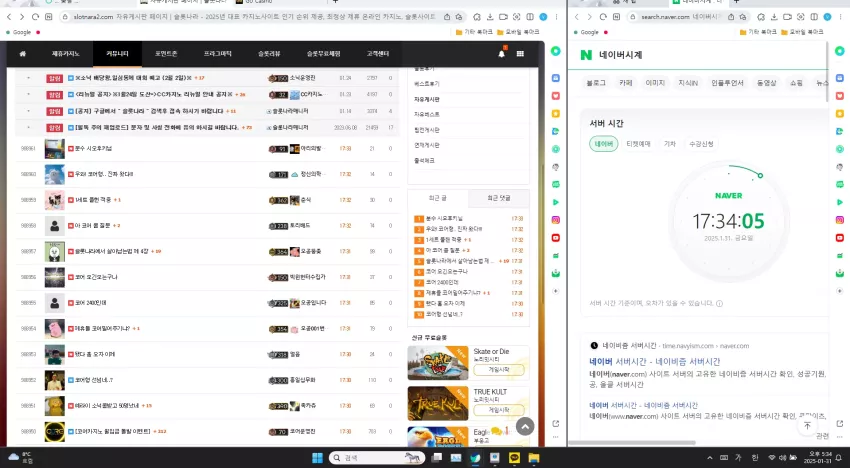Click the red heart icon in left browser sidebar

click(556, 96)
